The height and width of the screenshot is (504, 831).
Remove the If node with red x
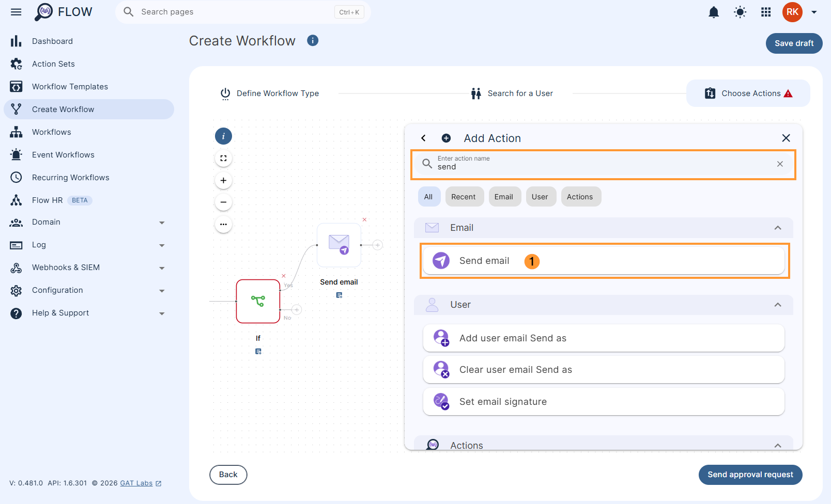pyautogui.click(x=283, y=276)
